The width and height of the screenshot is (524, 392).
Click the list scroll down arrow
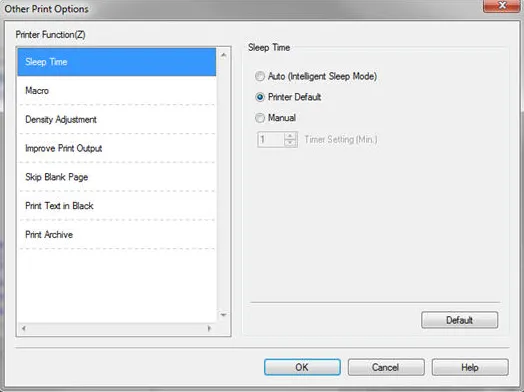224,315
